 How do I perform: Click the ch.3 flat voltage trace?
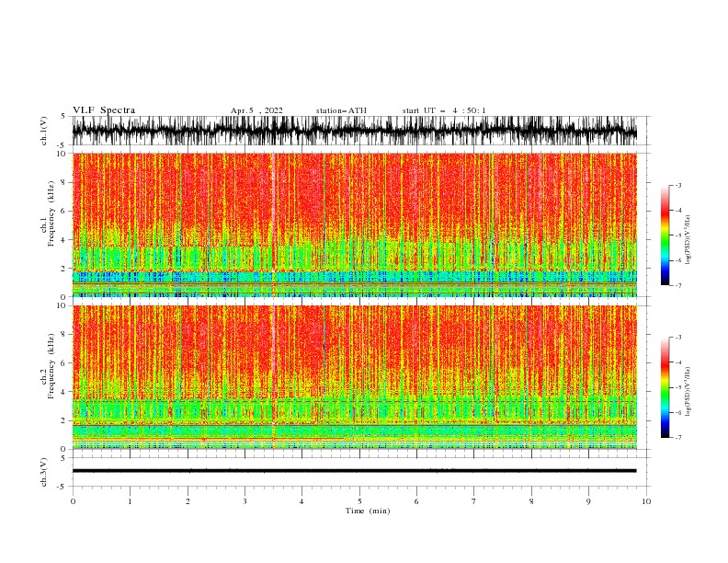click(x=355, y=471)
